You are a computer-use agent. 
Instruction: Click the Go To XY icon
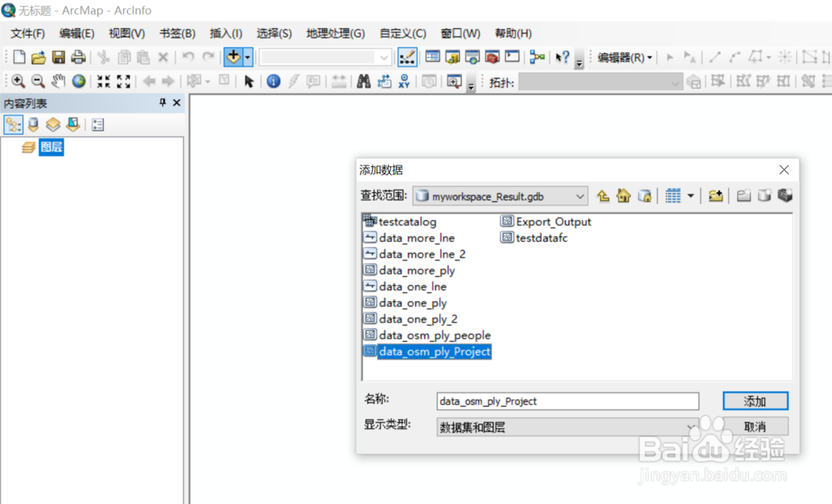404,82
